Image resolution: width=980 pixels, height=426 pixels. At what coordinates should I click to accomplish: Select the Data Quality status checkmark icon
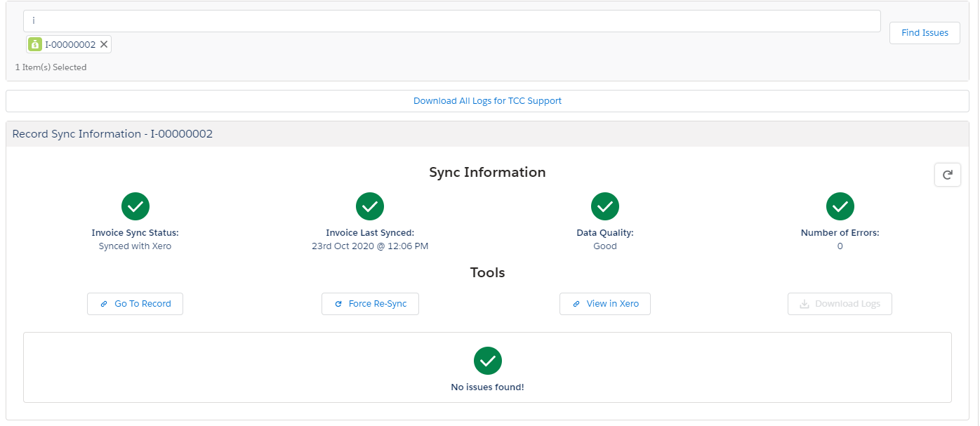(604, 206)
